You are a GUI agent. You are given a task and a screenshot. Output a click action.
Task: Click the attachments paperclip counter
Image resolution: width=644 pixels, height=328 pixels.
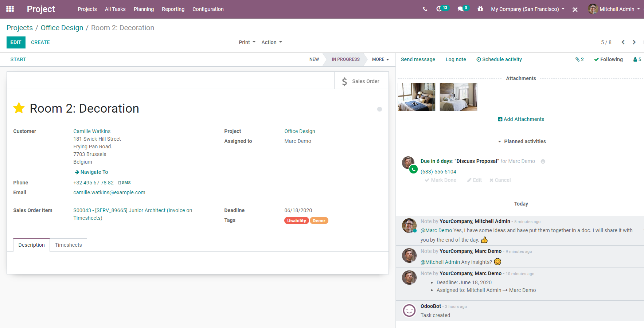click(579, 59)
